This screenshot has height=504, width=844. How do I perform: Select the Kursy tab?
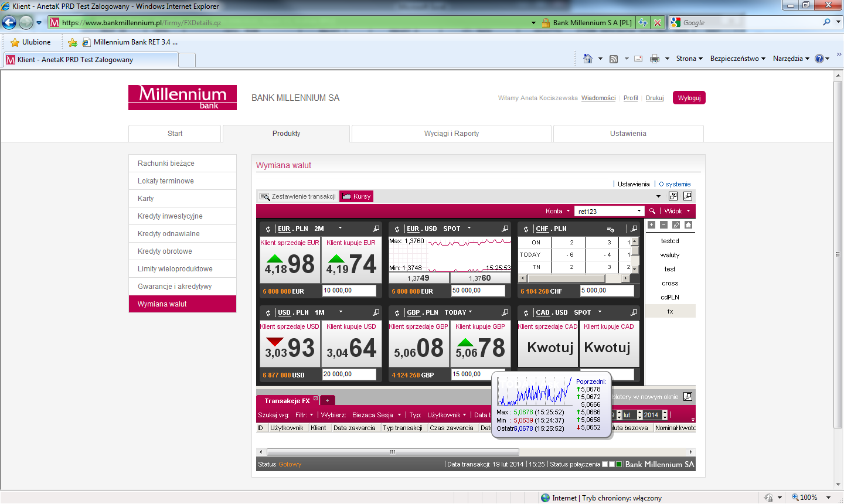coord(356,196)
